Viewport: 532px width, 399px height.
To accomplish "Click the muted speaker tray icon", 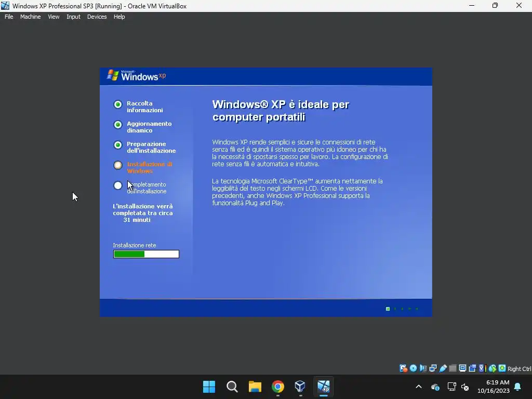I will click(x=465, y=387).
